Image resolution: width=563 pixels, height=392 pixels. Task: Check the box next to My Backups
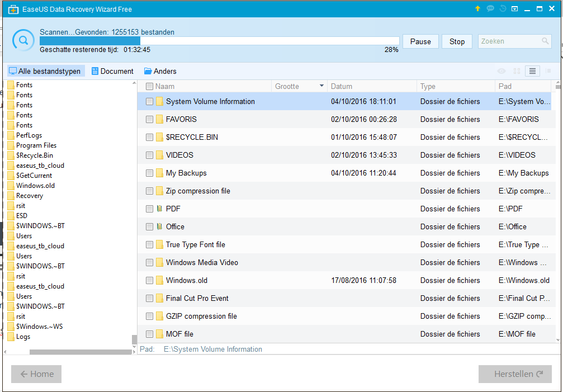tap(149, 173)
